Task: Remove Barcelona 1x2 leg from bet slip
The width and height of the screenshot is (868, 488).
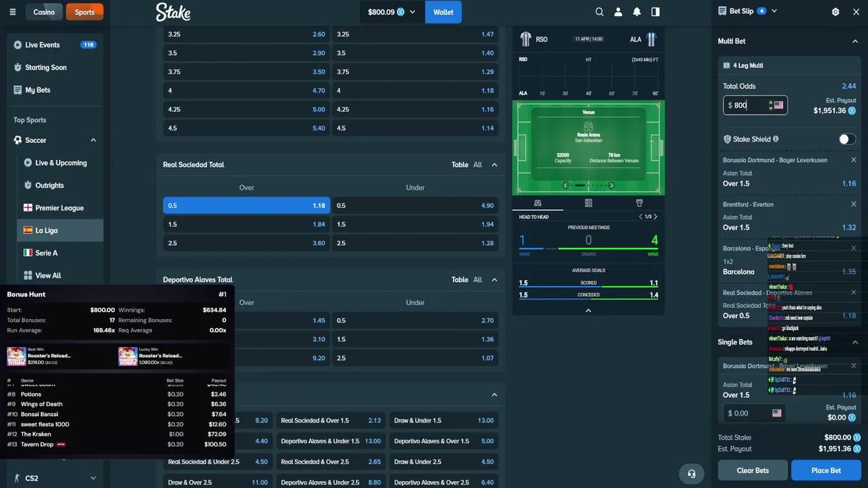Action: [x=854, y=248]
